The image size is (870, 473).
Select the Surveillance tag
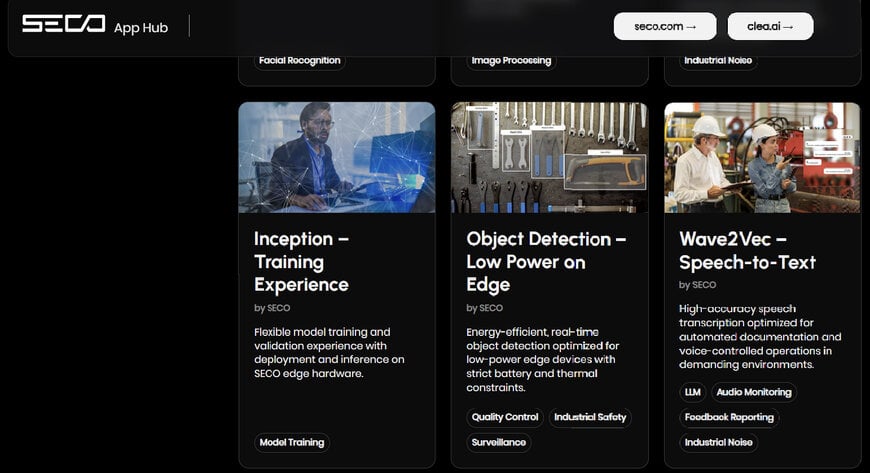[498, 442]
